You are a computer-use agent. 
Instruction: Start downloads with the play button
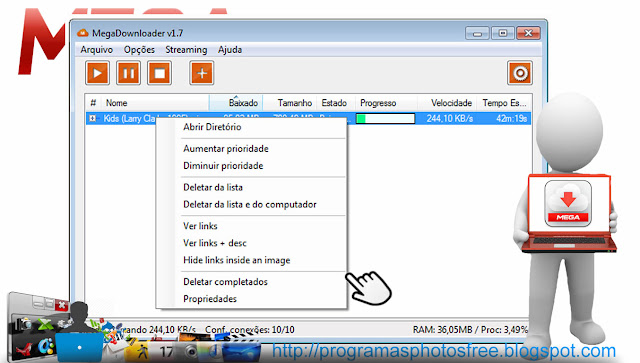click(x=98, y=73)
